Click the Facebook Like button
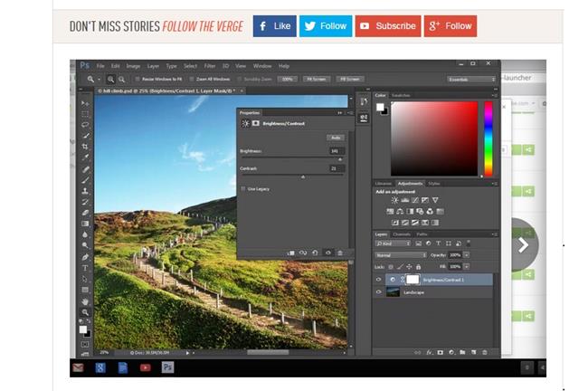588x391 pixels. click(x=274, y=26)
